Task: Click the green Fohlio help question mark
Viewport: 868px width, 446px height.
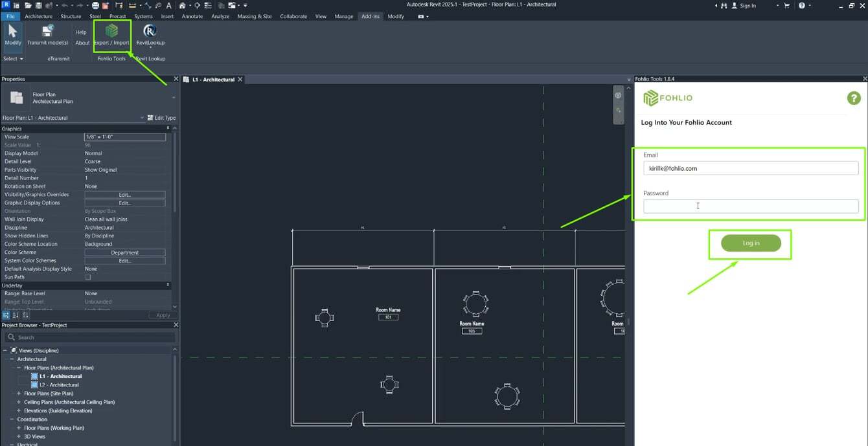Action: pos(853,98)
